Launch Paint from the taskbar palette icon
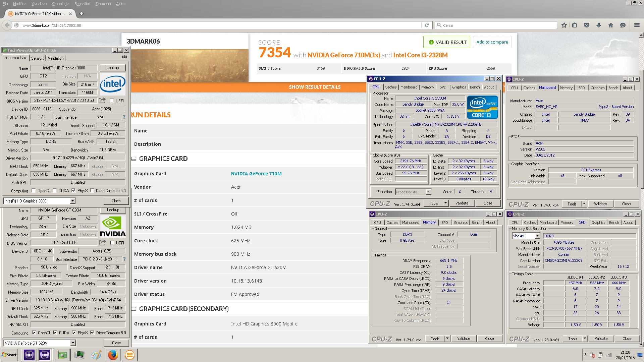Image resolution: width=644 pixels, height=362 pixels. [96, 355]
